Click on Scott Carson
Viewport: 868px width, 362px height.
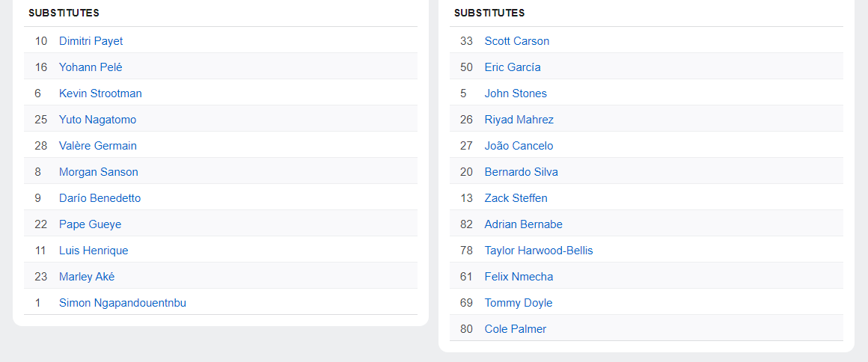(516, 41)
